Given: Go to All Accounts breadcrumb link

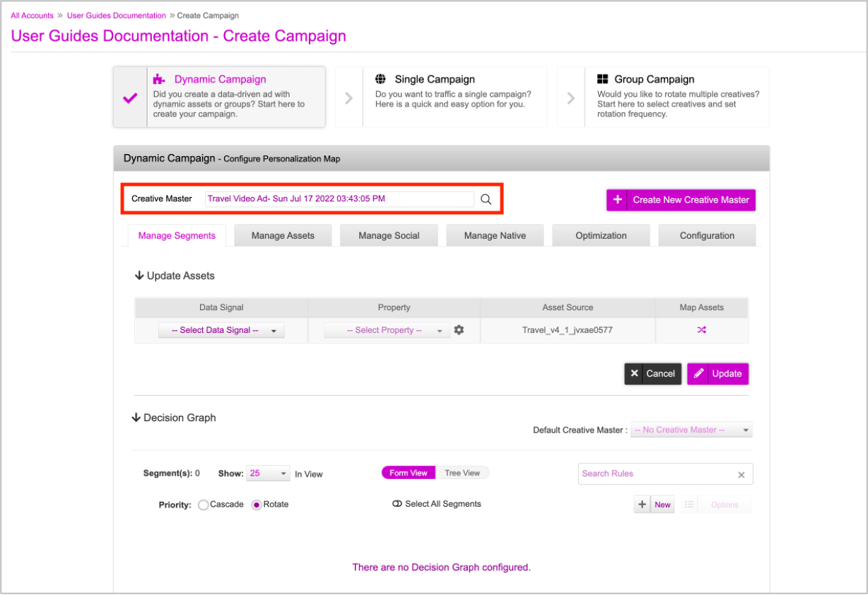Looking at the screenshot, I should pos(32,16).
